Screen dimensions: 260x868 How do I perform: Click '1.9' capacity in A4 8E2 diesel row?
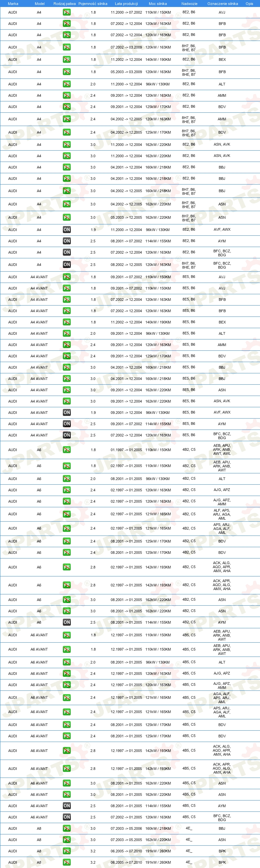point(93,230)
